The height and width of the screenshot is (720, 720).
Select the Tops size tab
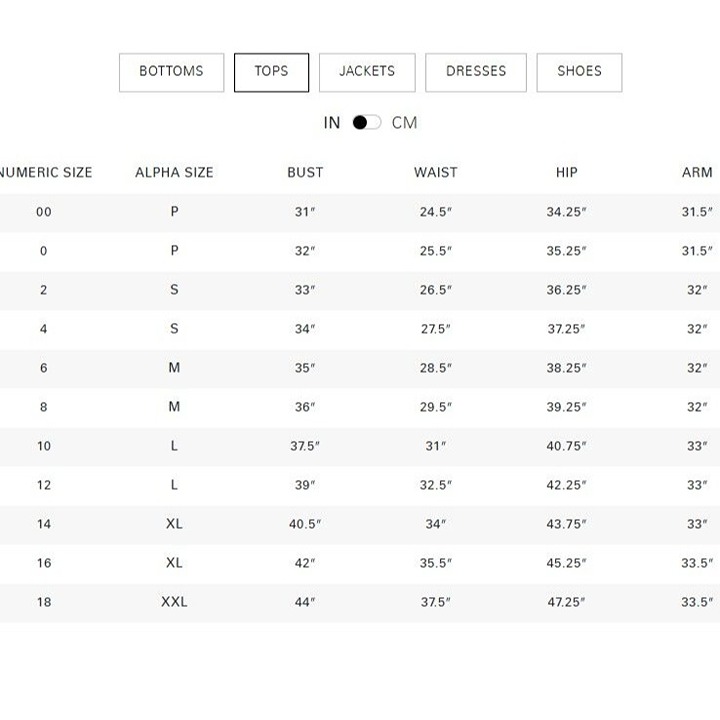click(x=271, y=73)
